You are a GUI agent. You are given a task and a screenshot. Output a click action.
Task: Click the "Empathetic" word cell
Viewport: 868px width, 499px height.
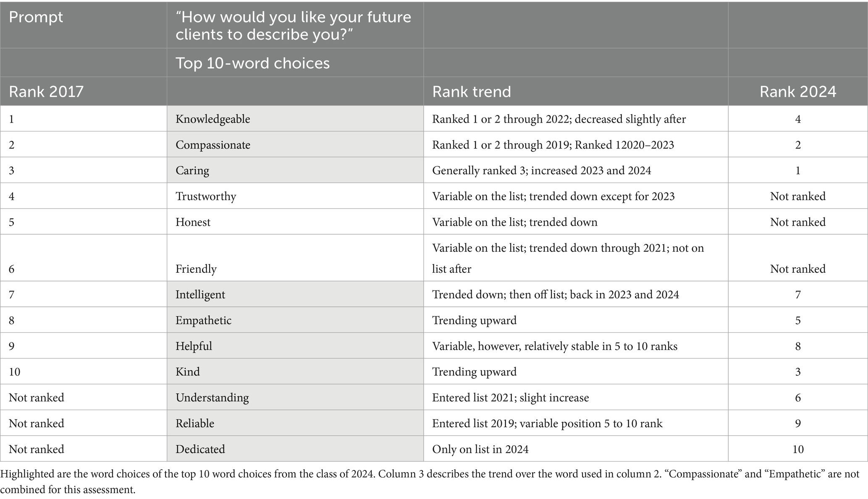coord(203,320)
